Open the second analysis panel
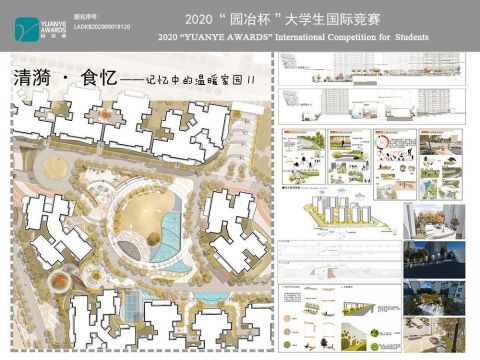 pos(349,157)
